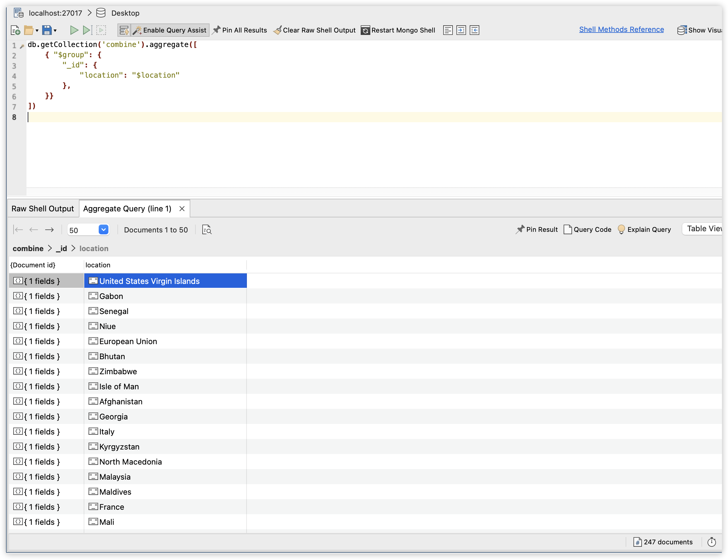Click the run-current-statement step icon

coord(87,30)
